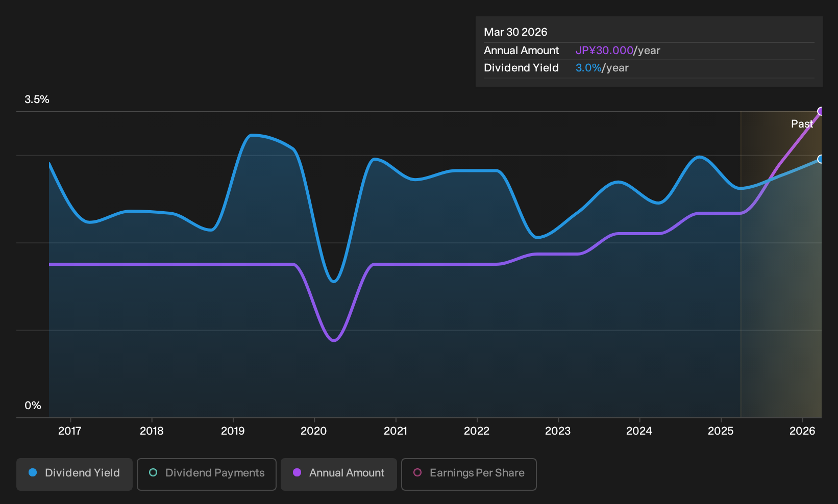The width and height of the screenshot is (838, 504).
Task: Click the purple Annual Amount legend dot
Action: [297, 472]
